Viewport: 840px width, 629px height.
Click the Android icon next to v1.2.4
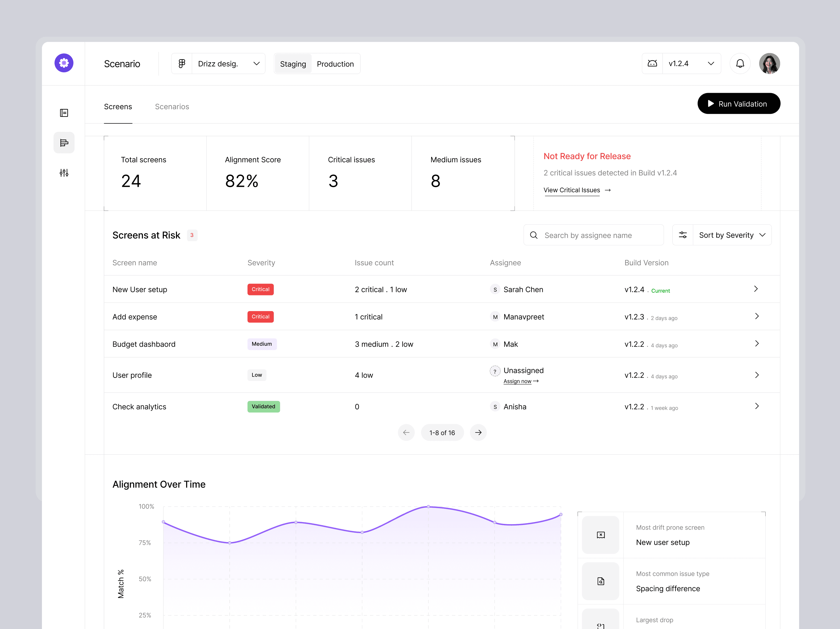click(x=652, y=63)
